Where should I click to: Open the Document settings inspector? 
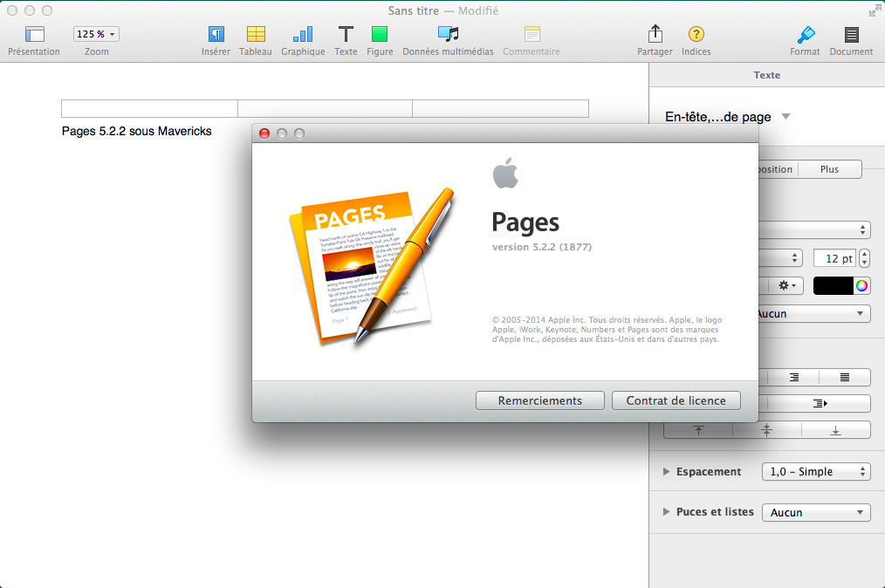[x=851, y=34]
